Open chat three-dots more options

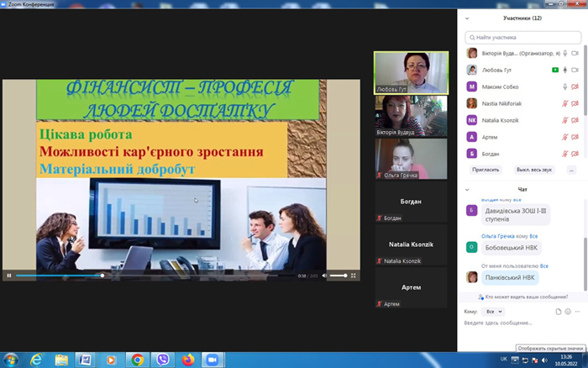click(578, 312)
